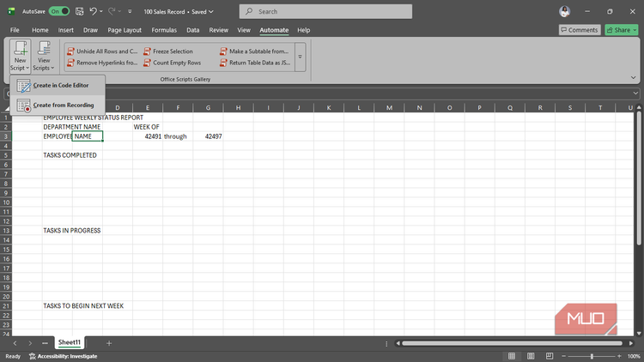Open the Undo history dropdown
Screen dimensions: 644x362
tap(101, 11)
